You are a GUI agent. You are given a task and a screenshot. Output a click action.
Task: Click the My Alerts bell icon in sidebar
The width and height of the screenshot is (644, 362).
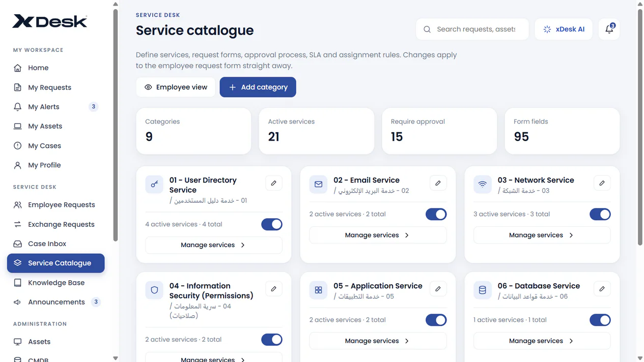point(18,107)
